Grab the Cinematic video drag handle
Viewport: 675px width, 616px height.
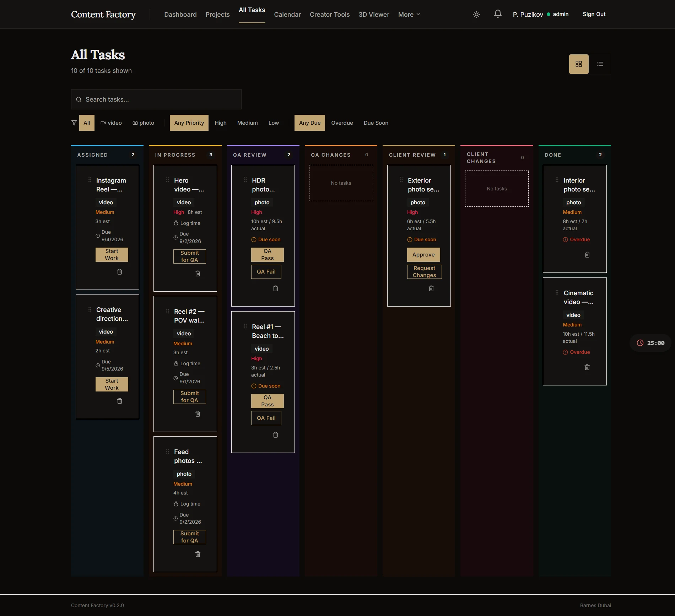[557, 293]
